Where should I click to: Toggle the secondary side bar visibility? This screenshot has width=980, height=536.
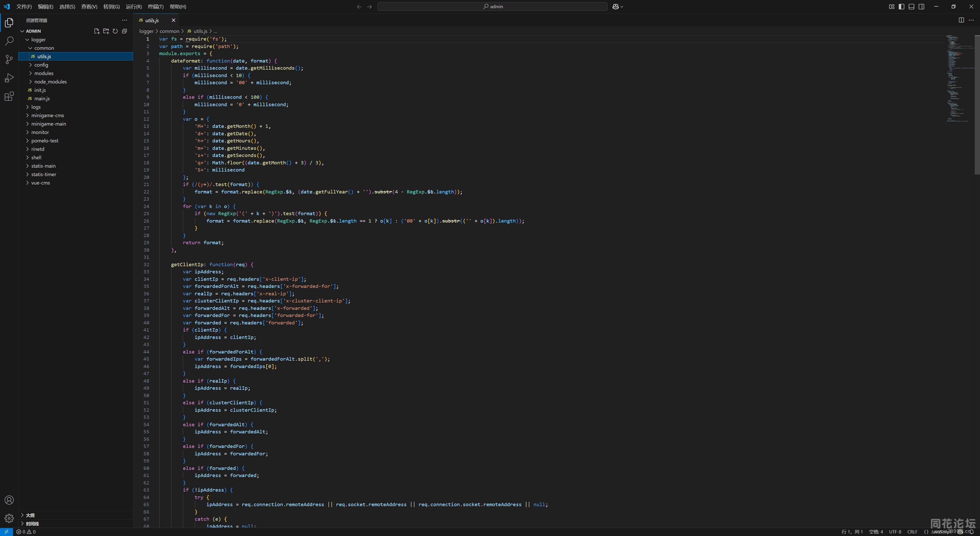point(921,6)
